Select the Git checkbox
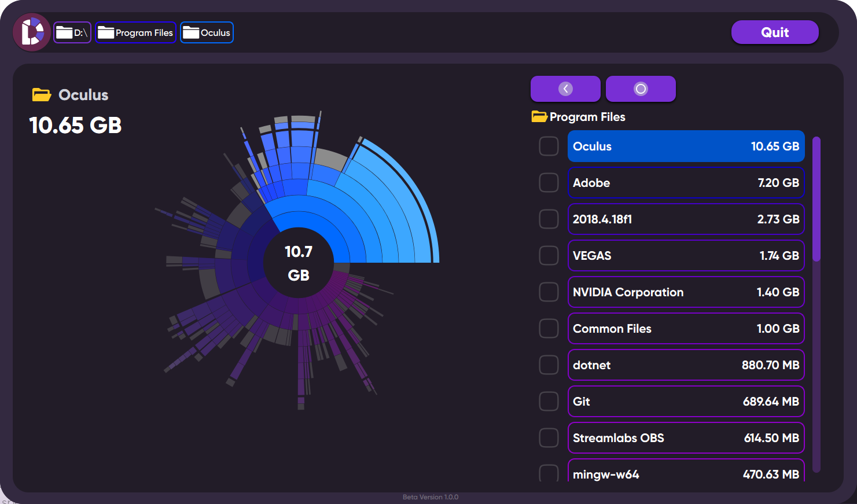Image resolution: width=857 pixels, height=504 pixels. [x=549, y=402]
